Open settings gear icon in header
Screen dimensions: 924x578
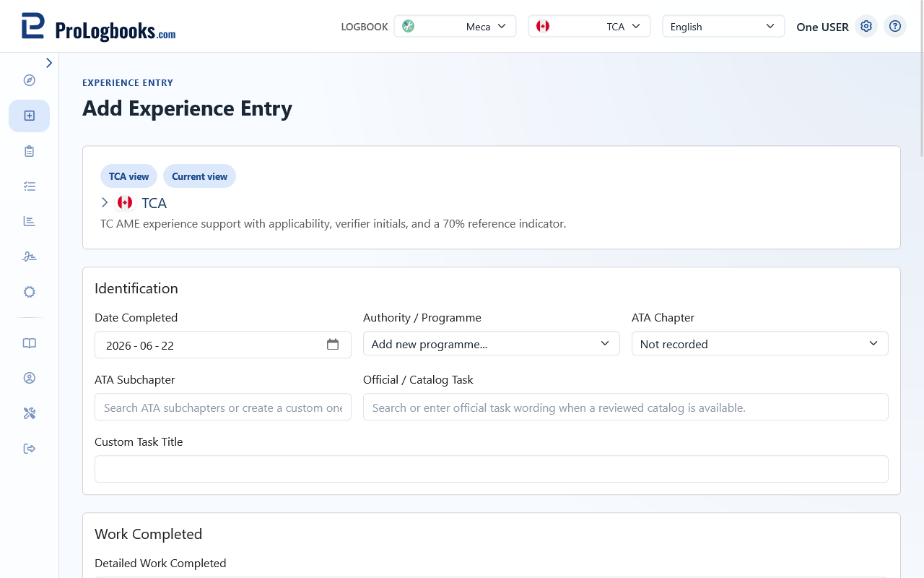(866, 26)
